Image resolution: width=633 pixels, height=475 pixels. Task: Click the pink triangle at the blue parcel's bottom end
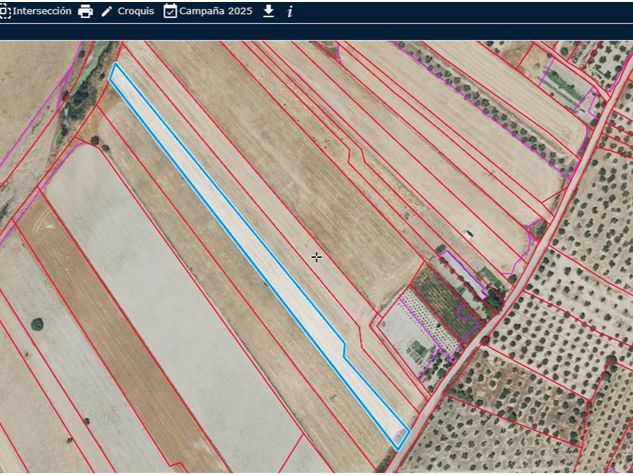[x=400, y=434]
